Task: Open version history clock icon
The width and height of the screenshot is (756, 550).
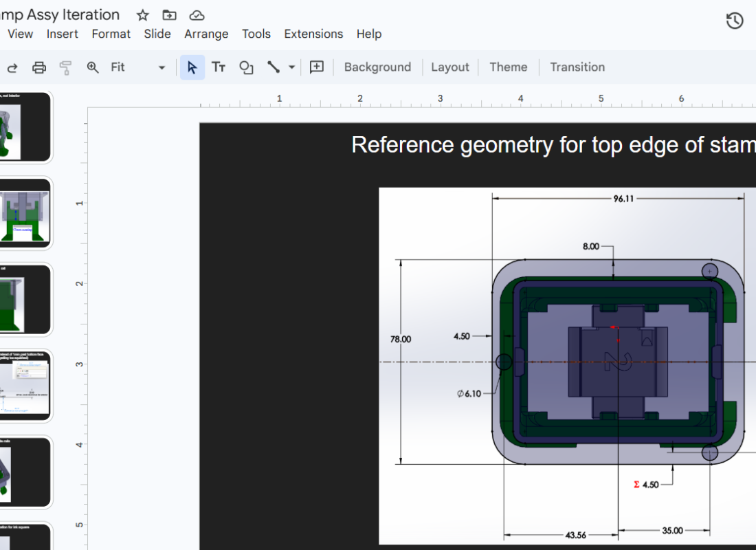Action: pos(734,21)
